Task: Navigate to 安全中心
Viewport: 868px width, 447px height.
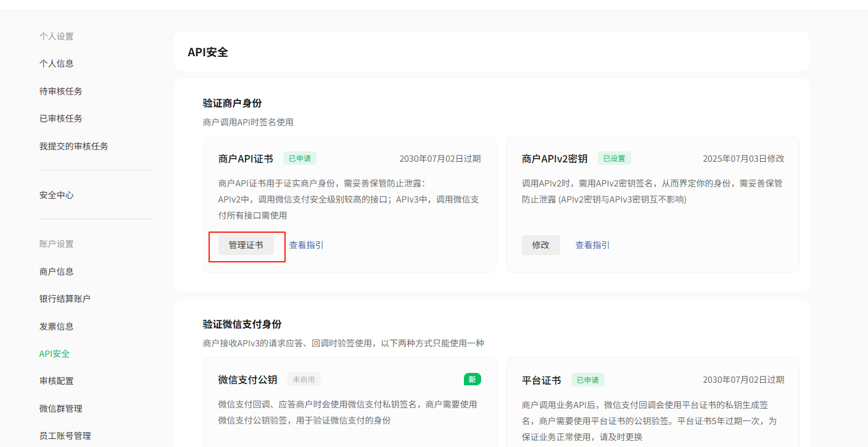Action: (x=57, y=195)
